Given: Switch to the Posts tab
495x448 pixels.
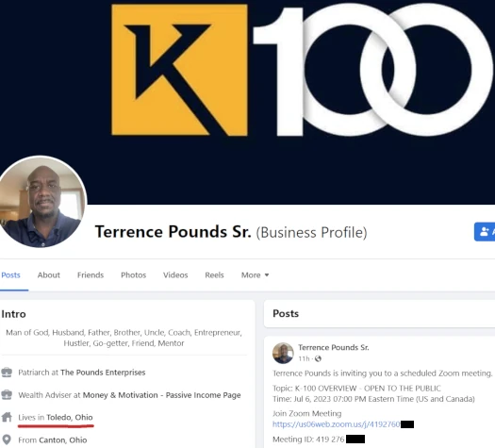Looking at the screenshot, I should click(10, 275).
